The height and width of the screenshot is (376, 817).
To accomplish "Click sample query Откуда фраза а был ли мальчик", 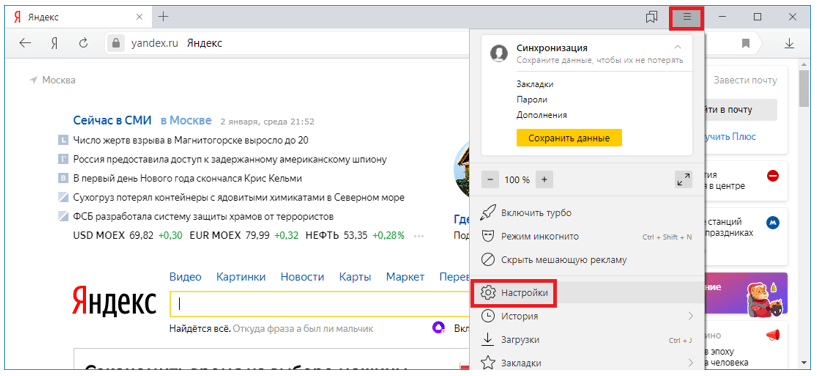I will pos(303,329).
